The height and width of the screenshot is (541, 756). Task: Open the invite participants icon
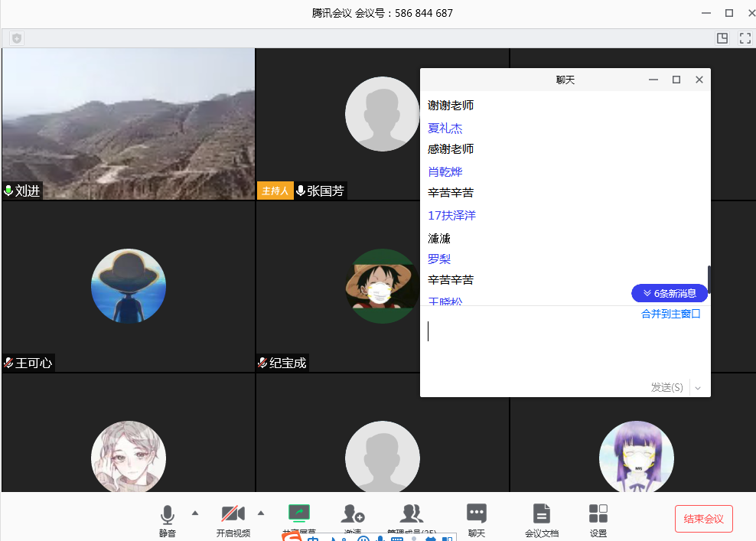click(353, 514)
